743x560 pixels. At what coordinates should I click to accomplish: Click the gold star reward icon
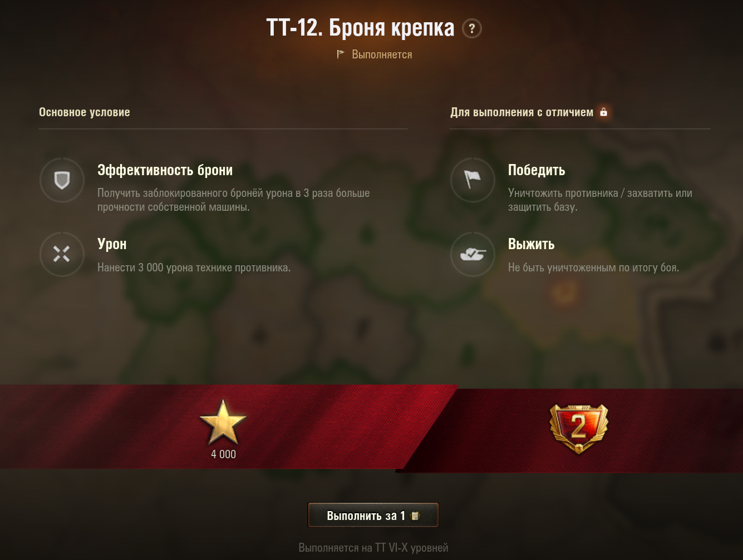tap(223, 422)
